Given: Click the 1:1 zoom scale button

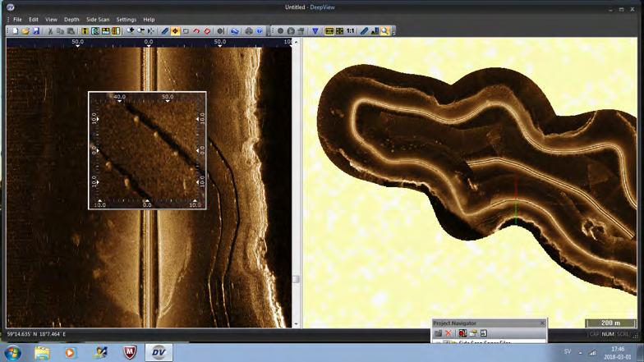Looking at the screenshot, I should (x=350, y=31).
